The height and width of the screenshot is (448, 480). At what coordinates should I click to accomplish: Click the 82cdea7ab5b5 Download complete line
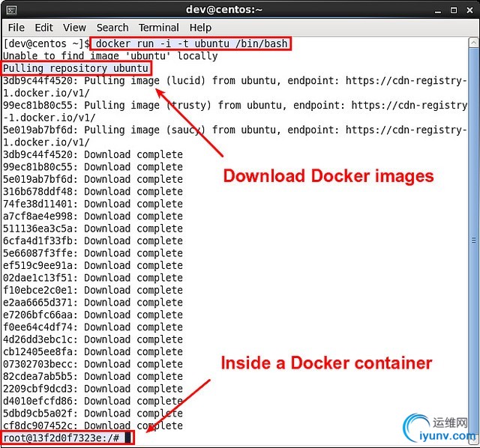pos(93,376)
